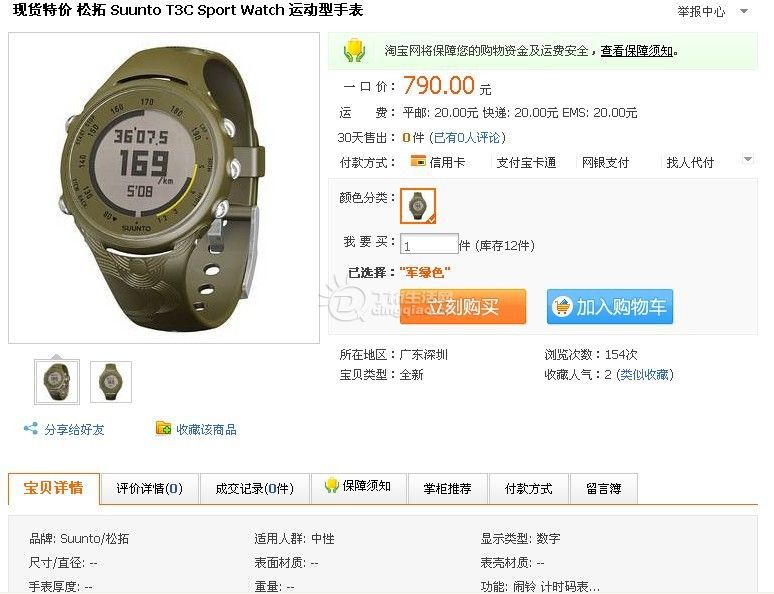Expand more payment methods arrow
The image size is (774, 594).
pyautogui.click(x=748, y=159)
